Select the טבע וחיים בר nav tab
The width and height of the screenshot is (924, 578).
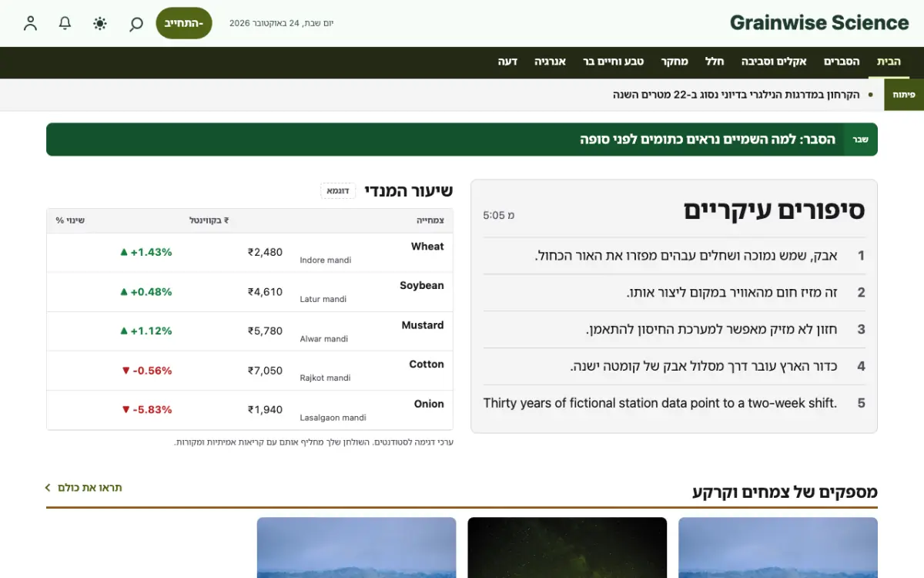pyautogui.click(x=613, y=62)
